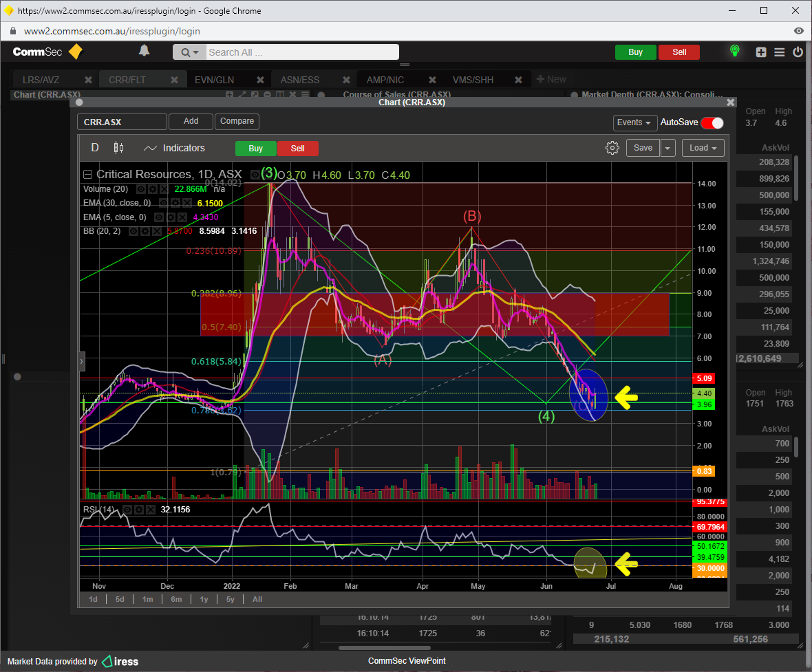The width and height of the screenshot is (812, 672).
Task: Open settings for EMA (30, close, 0)
Action: (x=175, y=203)
